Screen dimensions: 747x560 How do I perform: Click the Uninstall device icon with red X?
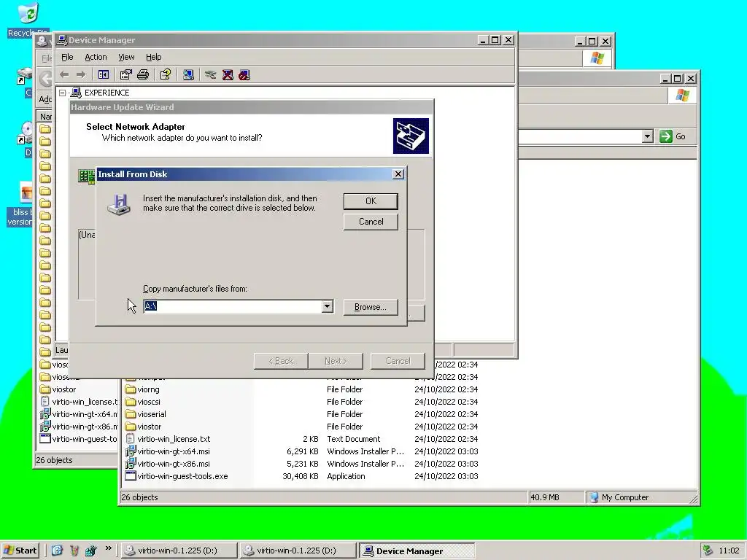(x=228, y=75)
